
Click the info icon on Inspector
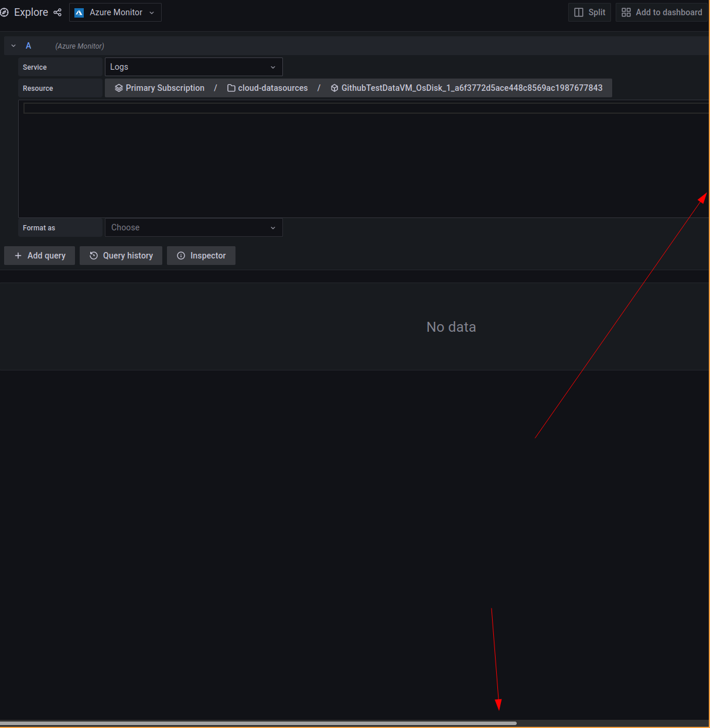pyautogui.click(x=180, y=256)
